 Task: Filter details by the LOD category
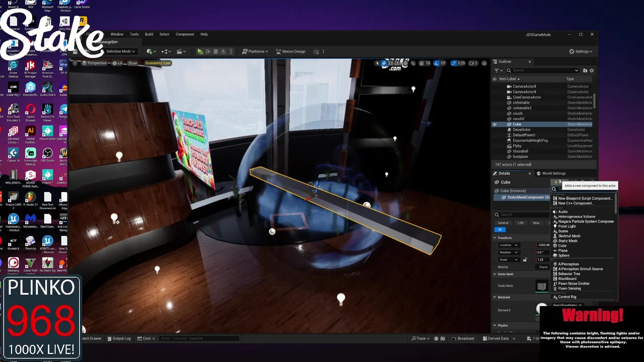521,223
